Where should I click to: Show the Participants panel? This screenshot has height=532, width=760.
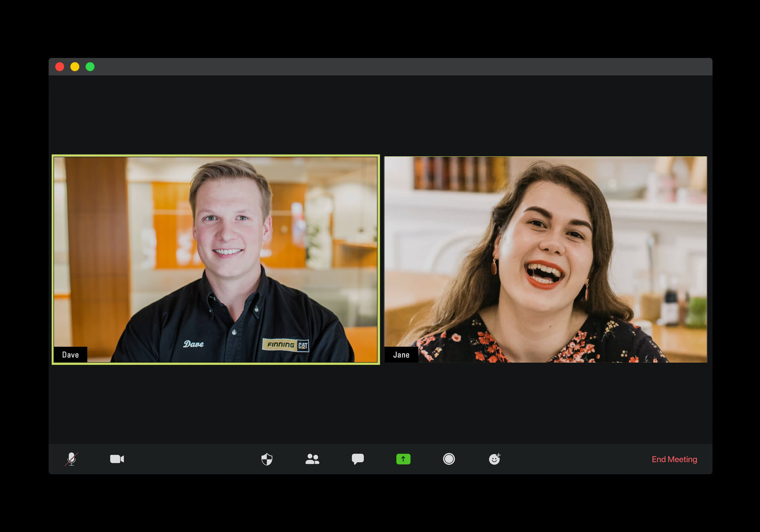312,459
